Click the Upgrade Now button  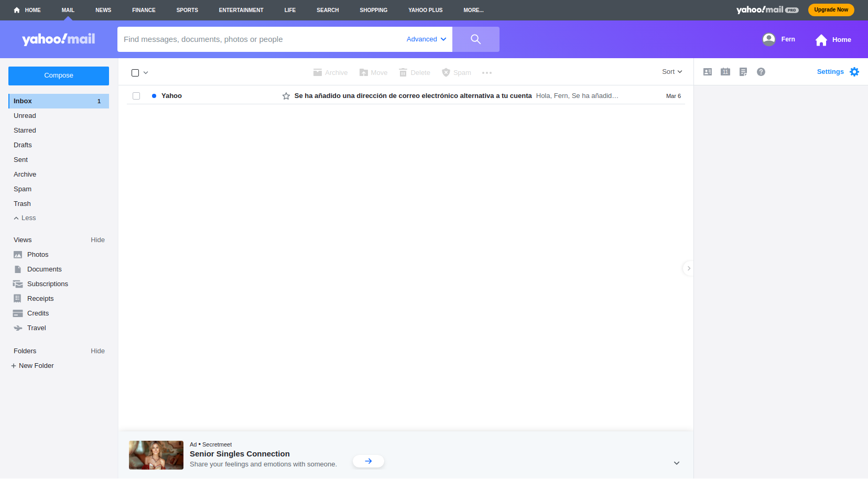click(831, 10)
